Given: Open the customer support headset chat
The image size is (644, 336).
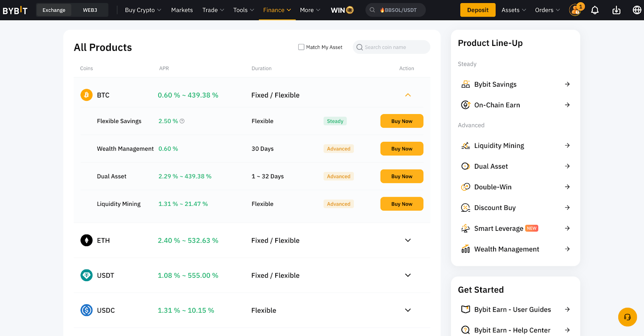Looking at the screenshot, I should [x=627, y=317].
